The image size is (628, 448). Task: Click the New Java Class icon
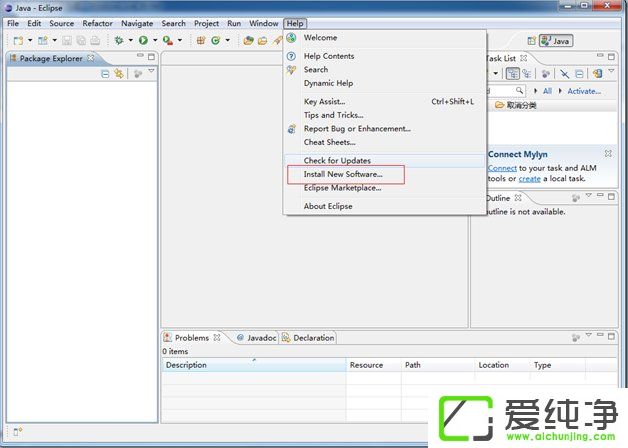click(x=215, y=41)
